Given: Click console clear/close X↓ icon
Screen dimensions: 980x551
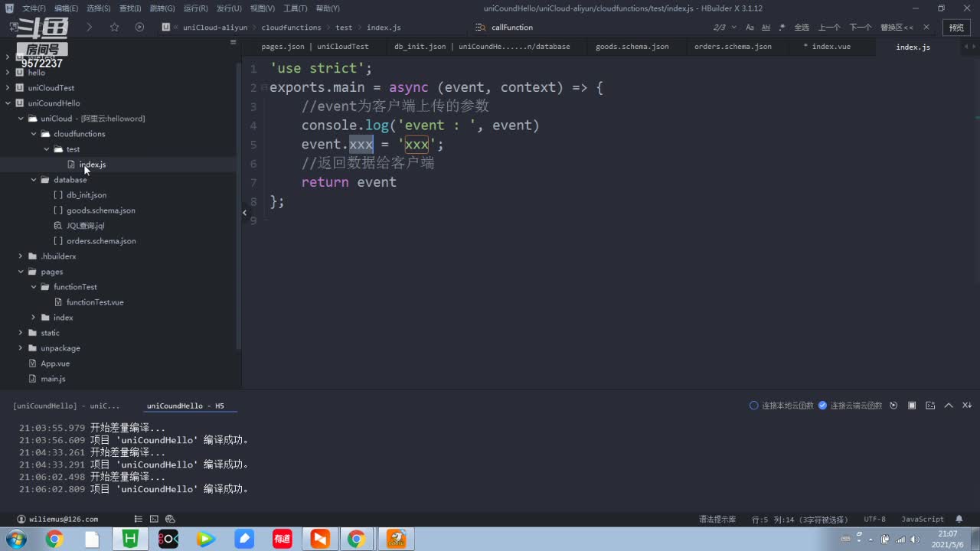Looking at the screenshot, I should point(967,406).
